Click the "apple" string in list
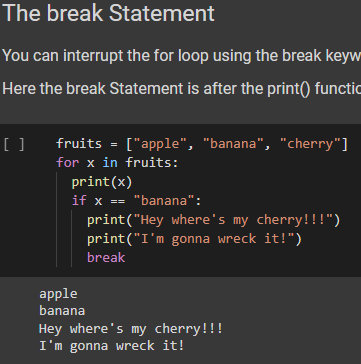The width and height of the screenshot is (361, 364). pyautogui.click(x=160, y=144)
